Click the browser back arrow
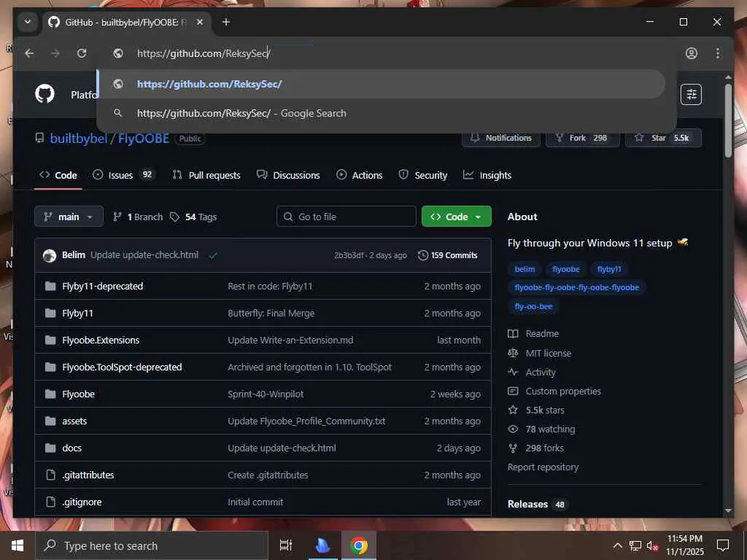The image size is (747, 560). coord(29,53)
